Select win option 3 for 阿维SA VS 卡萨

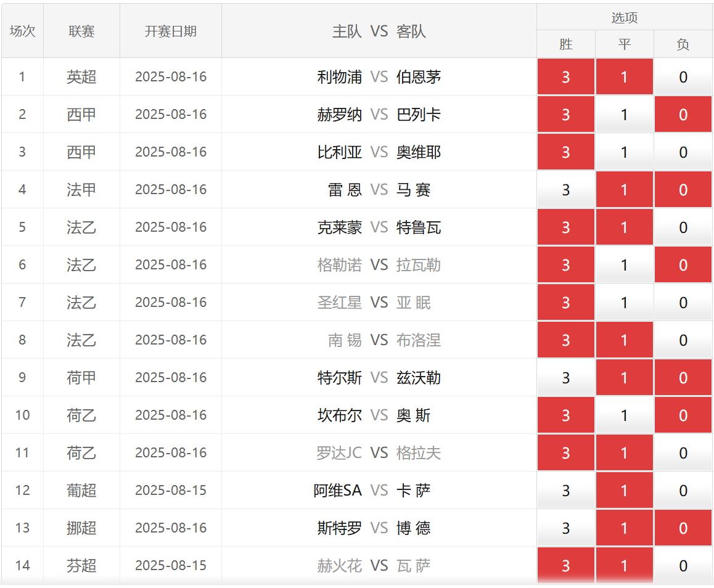click(565, 491)
